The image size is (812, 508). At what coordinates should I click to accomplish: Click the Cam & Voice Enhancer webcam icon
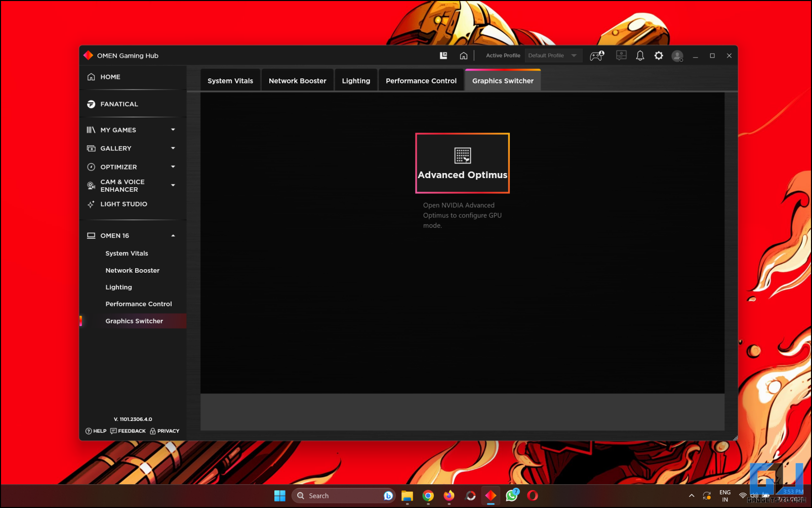[91, 186]
